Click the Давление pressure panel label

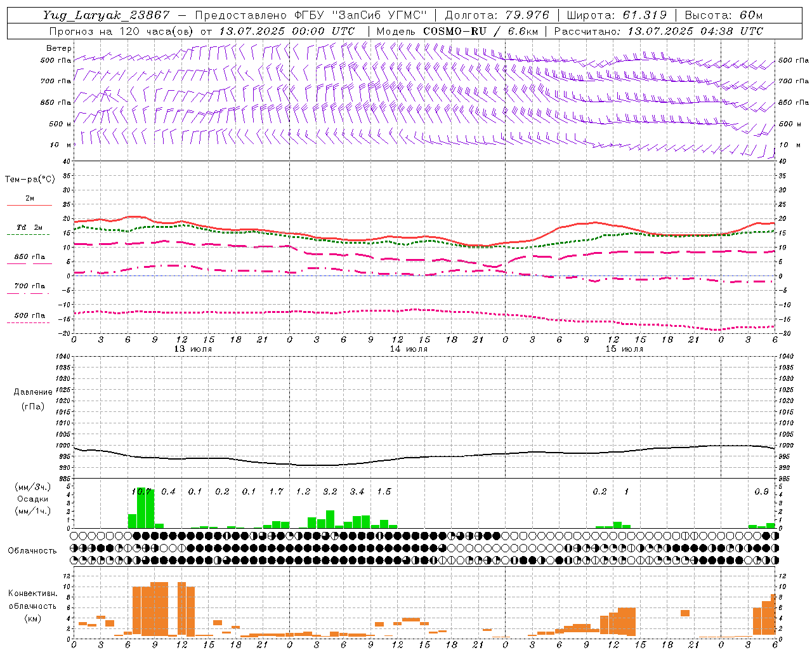pos(32,392)
